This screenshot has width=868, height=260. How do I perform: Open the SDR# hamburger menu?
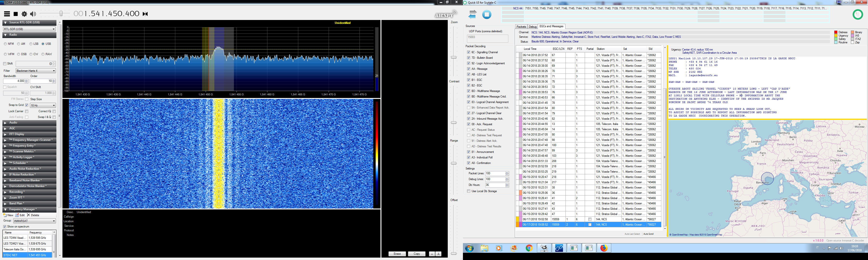(x=7, y=14)
